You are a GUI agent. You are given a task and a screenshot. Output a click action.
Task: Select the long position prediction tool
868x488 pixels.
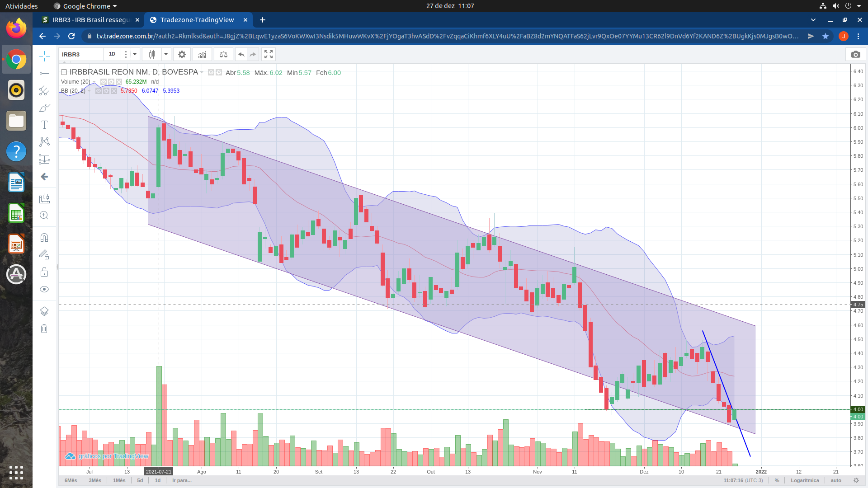[x=44, y=159]
